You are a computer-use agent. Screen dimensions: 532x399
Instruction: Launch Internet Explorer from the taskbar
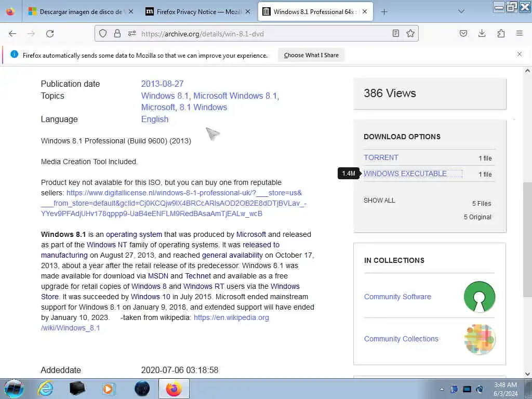point(45,389)
